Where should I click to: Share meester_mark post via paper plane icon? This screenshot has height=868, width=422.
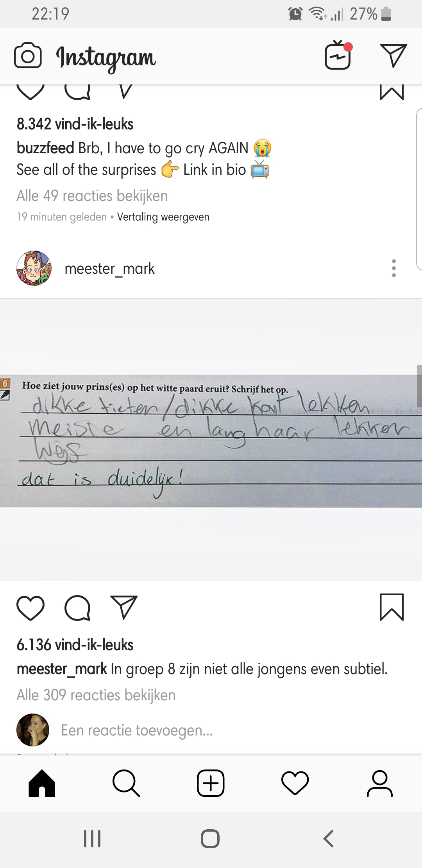(124, 607)
